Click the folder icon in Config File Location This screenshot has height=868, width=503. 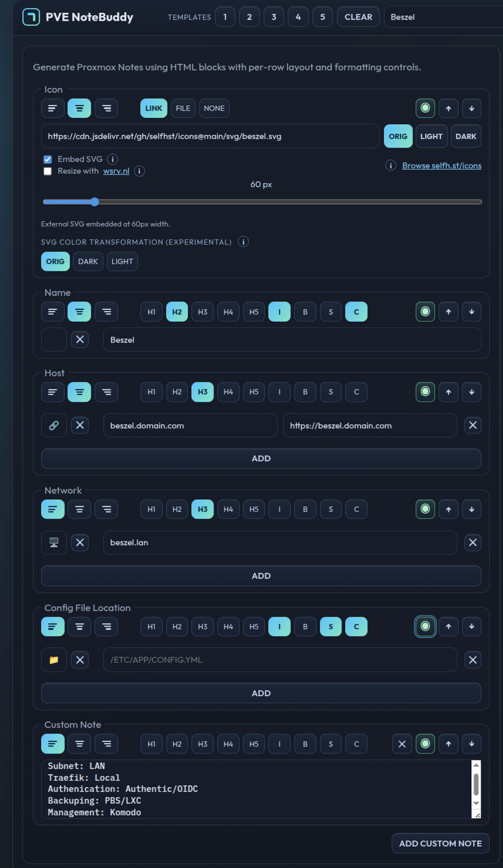click(x=54, y=660)
